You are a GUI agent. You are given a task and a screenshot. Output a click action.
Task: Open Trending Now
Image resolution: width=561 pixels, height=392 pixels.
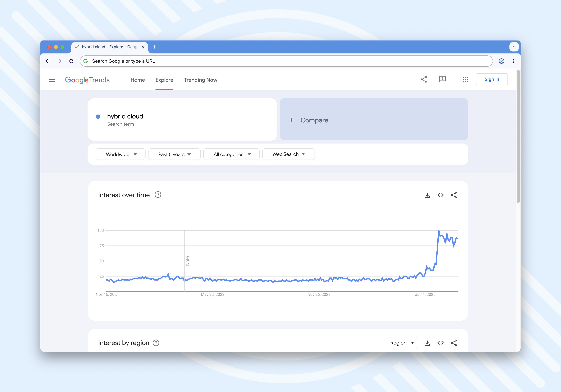[x=200, y=80]
